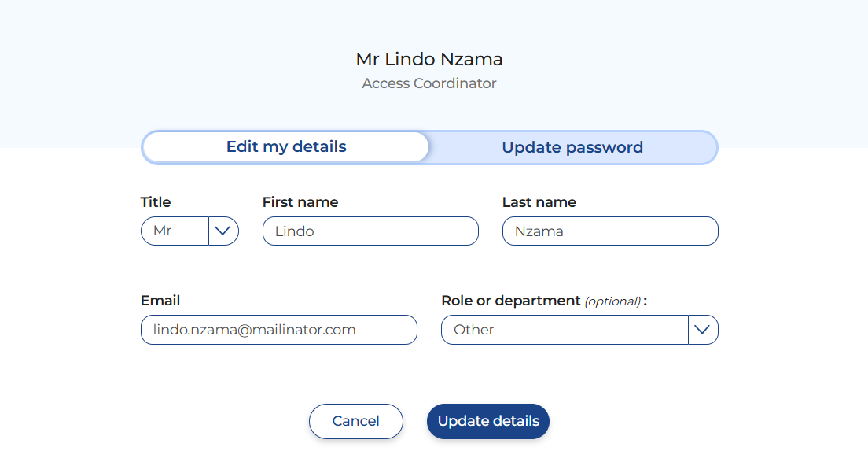Open the Update password tab
The width and height of the screenshot is (868, 462).
coord(572,148)
